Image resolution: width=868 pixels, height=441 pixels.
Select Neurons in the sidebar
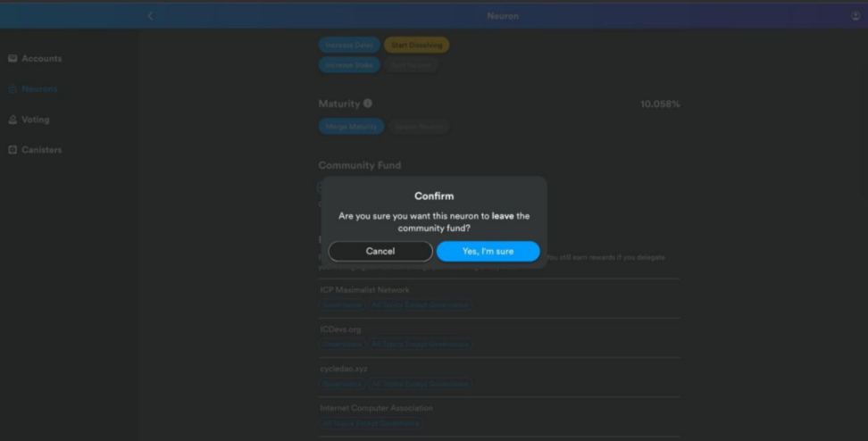click(x=33, y=88)
